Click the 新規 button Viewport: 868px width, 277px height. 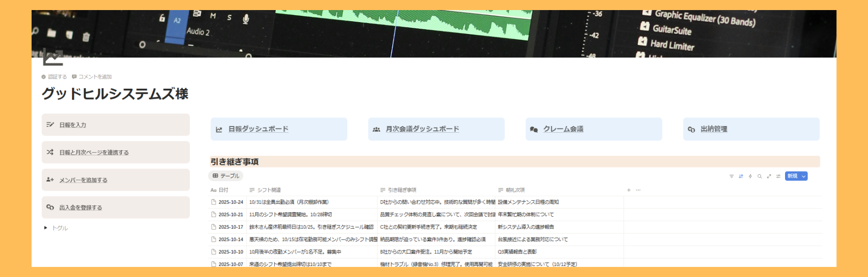(792, 176)
